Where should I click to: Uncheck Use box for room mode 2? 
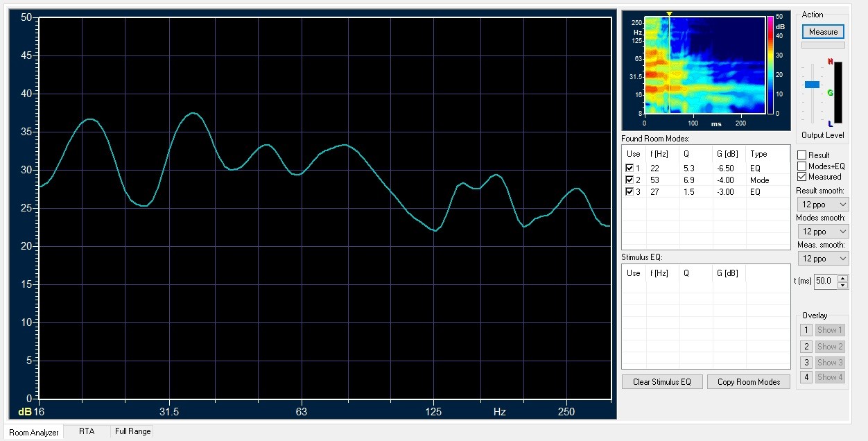tap(630, 180)
